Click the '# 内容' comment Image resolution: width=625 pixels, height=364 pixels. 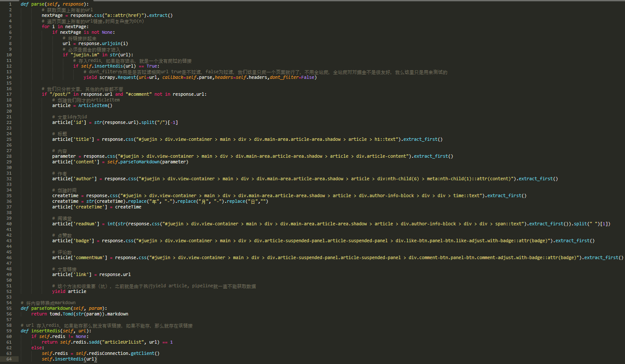pyautogui.click(x=60, y=150)
